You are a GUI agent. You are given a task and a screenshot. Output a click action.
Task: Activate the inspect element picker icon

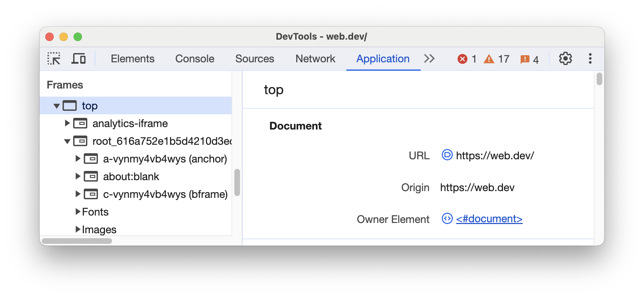54,59
